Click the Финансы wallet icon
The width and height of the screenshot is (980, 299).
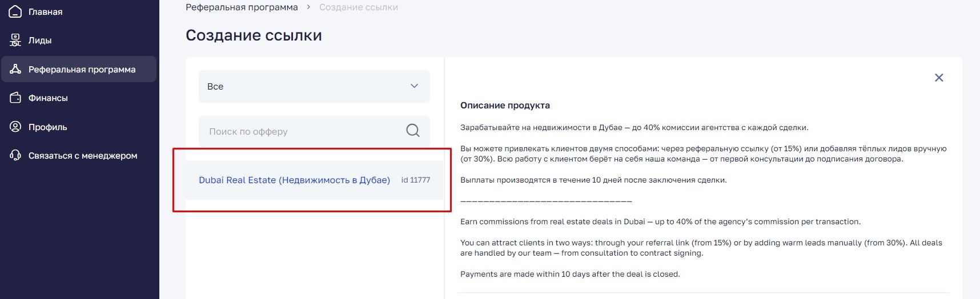click(x=15, y=98)
